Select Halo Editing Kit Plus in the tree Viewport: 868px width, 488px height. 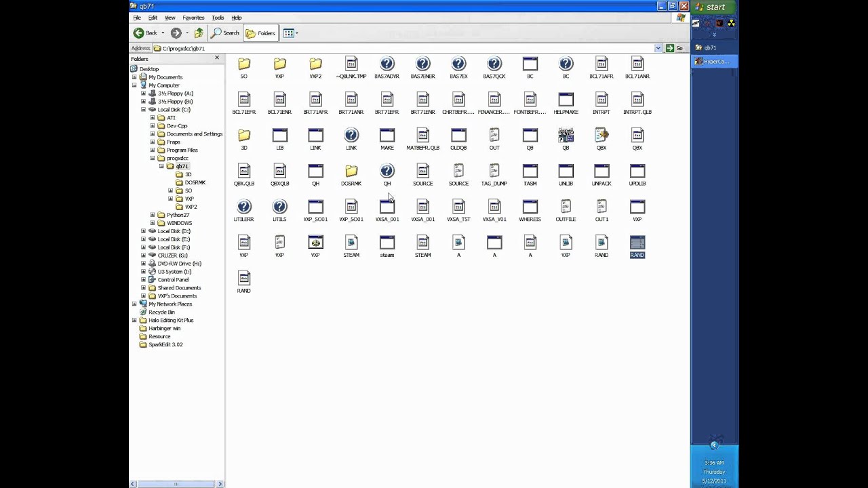pos(171,321)
